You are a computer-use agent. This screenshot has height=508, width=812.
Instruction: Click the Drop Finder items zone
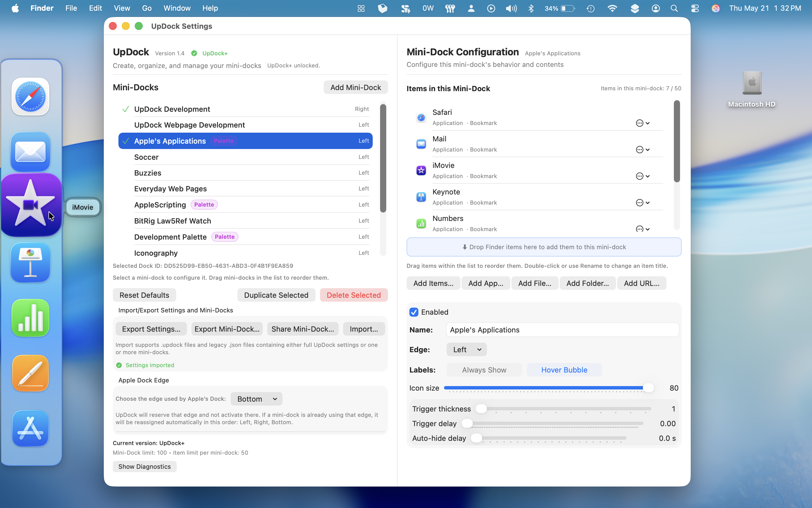(544, 247)
